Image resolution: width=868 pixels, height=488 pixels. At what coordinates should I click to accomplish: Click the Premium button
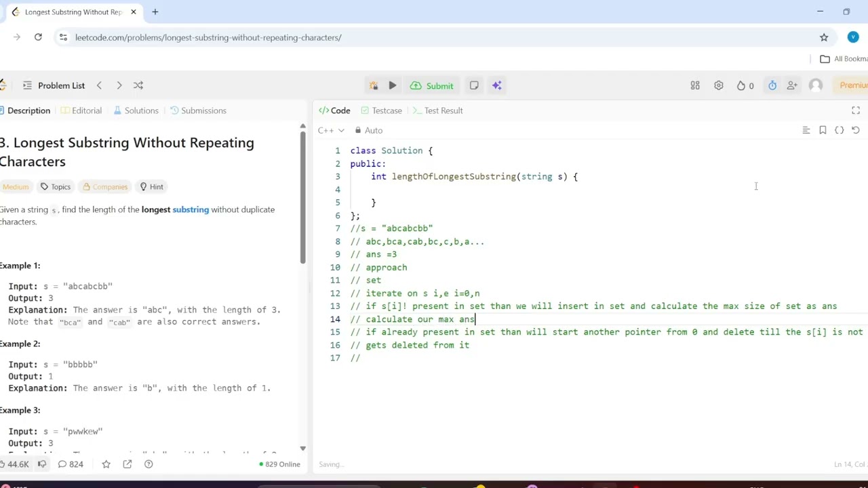tap(853, 85)
